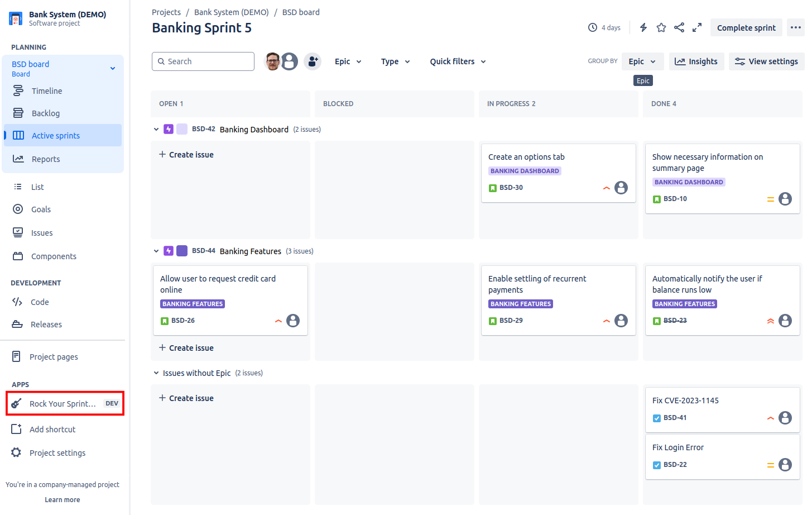Follow the Learn more link
Screen dimensions: 812x515
tap(63, 500)
